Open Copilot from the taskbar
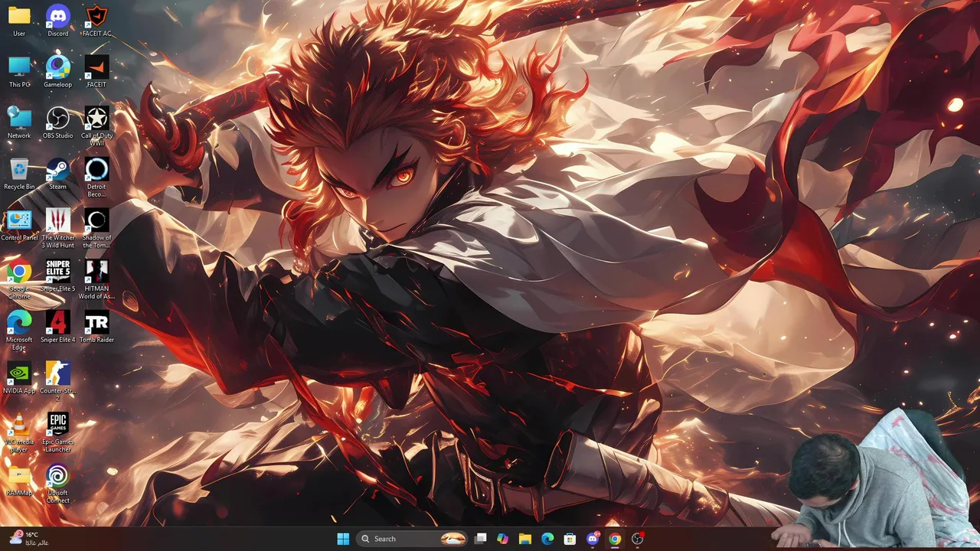This screenshot has width=980, height=551. coord(502,539)
